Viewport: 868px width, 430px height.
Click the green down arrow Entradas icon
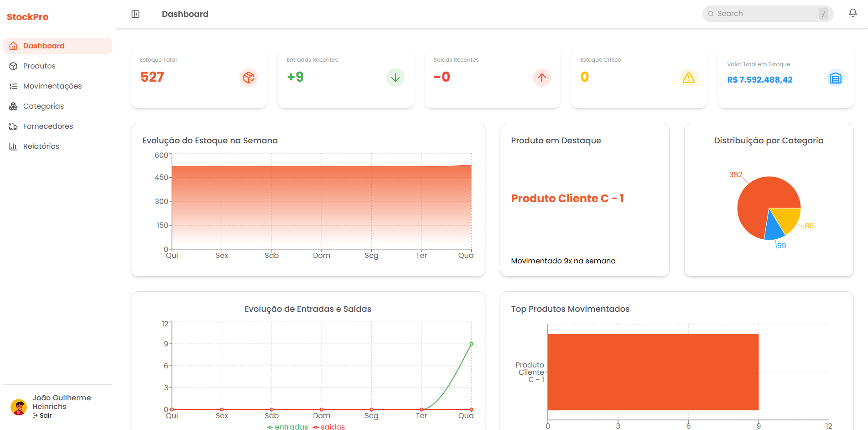(395, 78)
